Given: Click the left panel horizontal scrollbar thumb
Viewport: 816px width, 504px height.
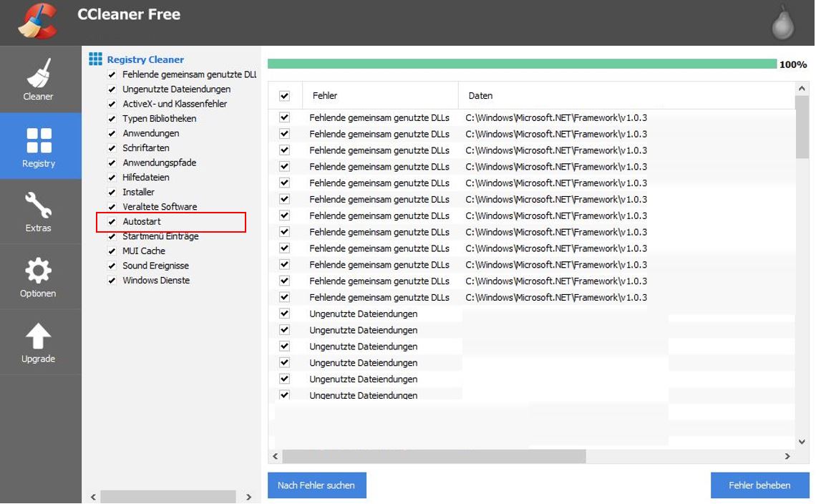Looking at the screenshot, I should tap(168, 497).
